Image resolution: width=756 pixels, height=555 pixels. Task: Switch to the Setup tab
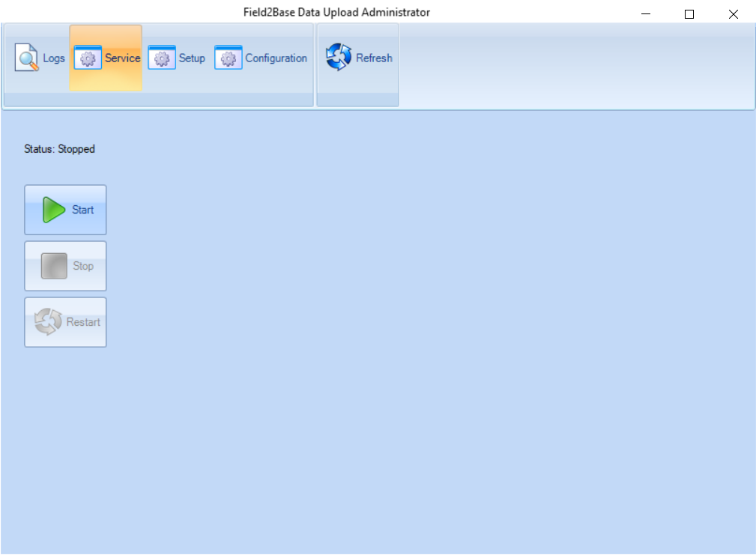click(176, 58)
